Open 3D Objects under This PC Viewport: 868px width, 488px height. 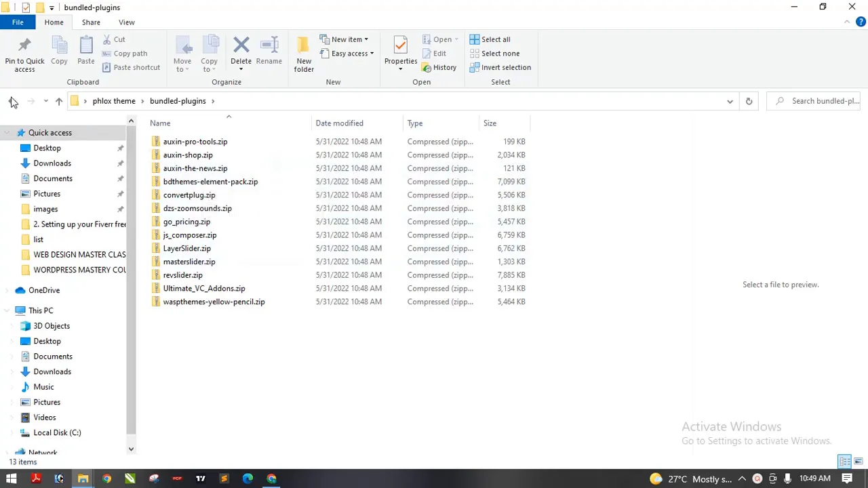52,326
